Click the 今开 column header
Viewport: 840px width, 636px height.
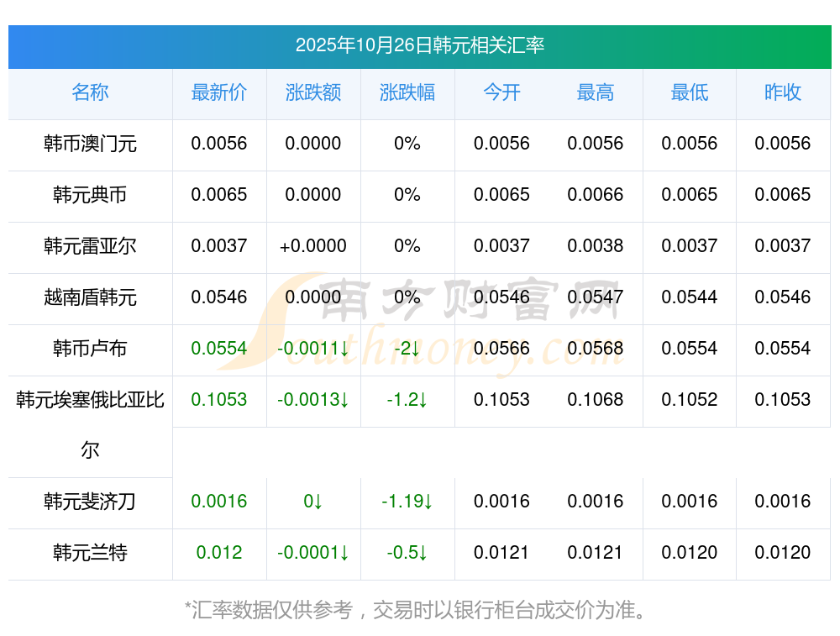click(x=501, y=93)
